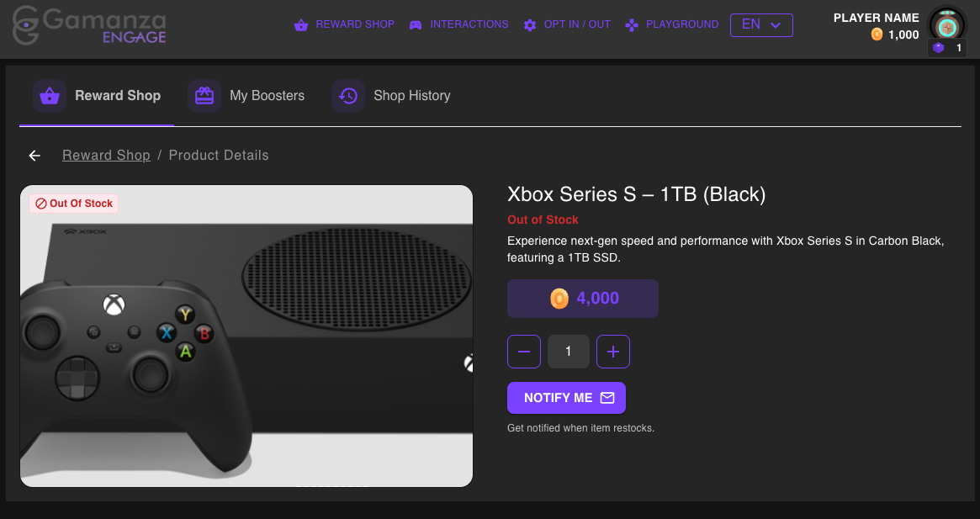
Task: Click the player coin balance of 1,000
Action: 895,34
